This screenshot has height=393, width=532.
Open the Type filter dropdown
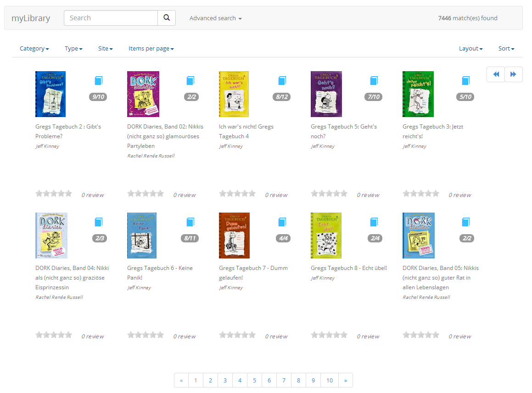[x=73, y=49]
